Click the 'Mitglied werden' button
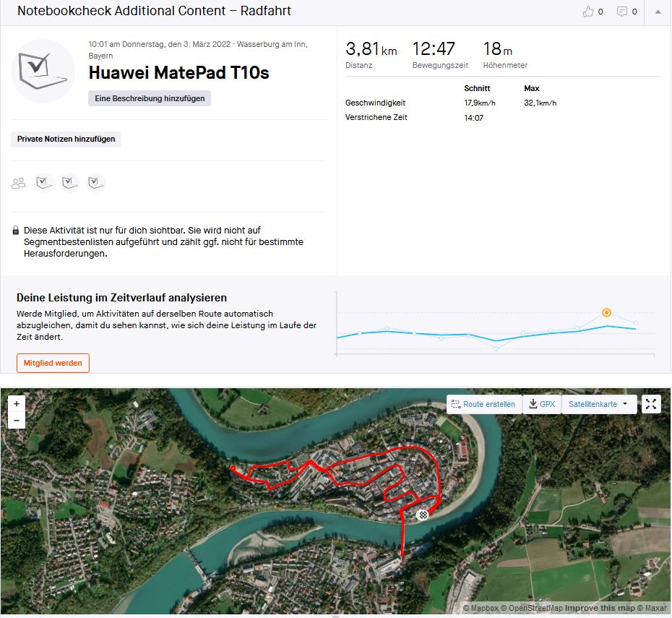 [x=53, y=363]
